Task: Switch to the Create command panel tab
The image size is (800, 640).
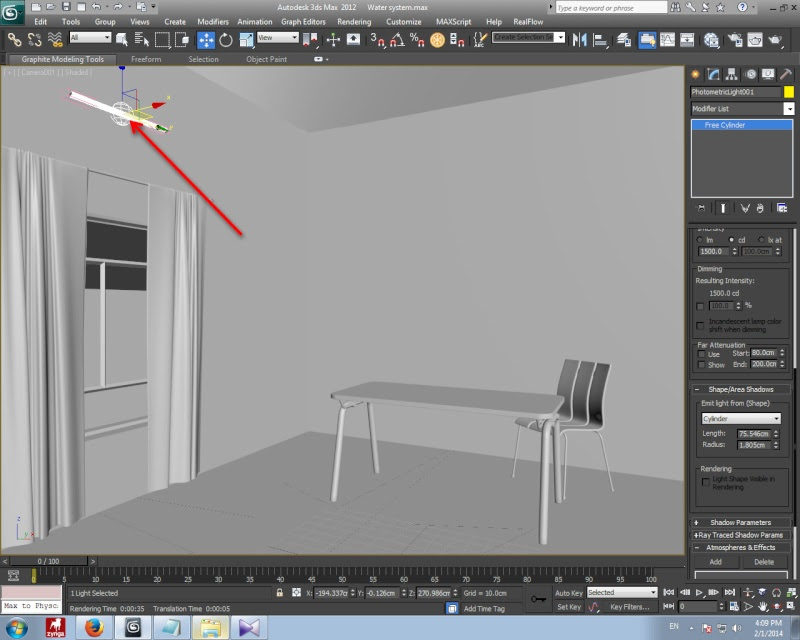Action: [x=695, y=75]
